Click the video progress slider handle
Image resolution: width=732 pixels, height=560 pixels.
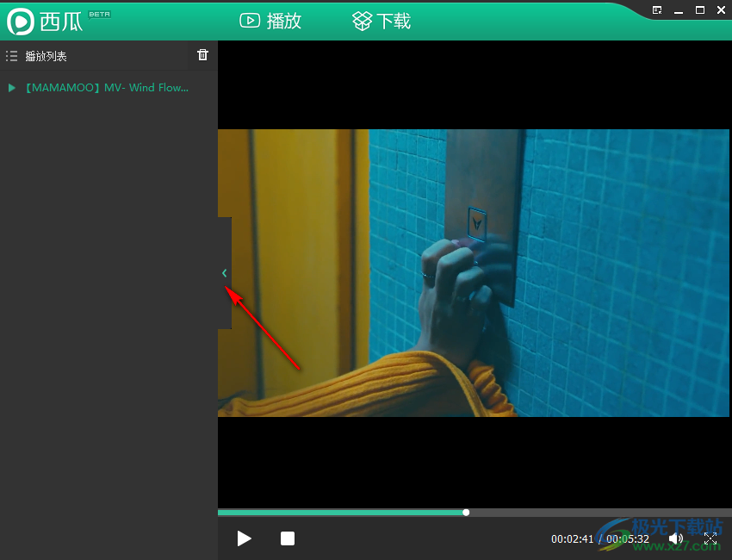click(466, 513)
